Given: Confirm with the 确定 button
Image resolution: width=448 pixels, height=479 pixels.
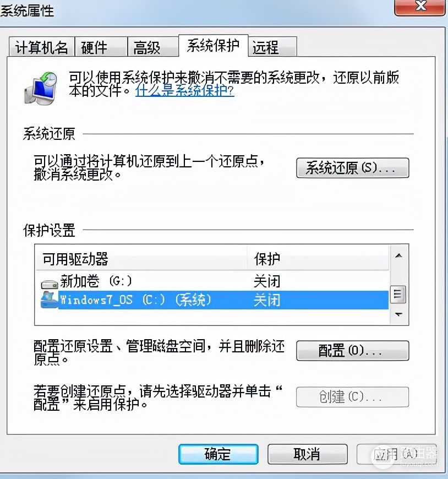Looking at the screenshot, I should tap(218, 454).
